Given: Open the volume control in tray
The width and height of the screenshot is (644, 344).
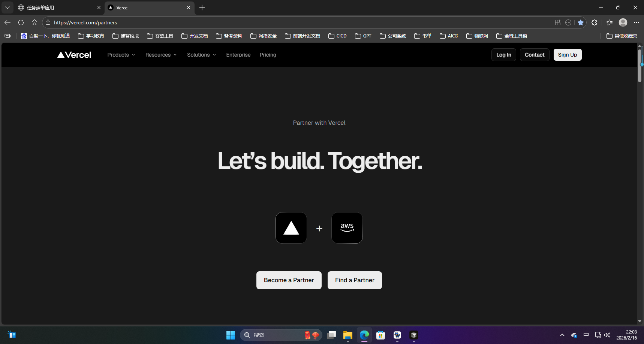Looking at the screenshot, I should tap(607, 335).
